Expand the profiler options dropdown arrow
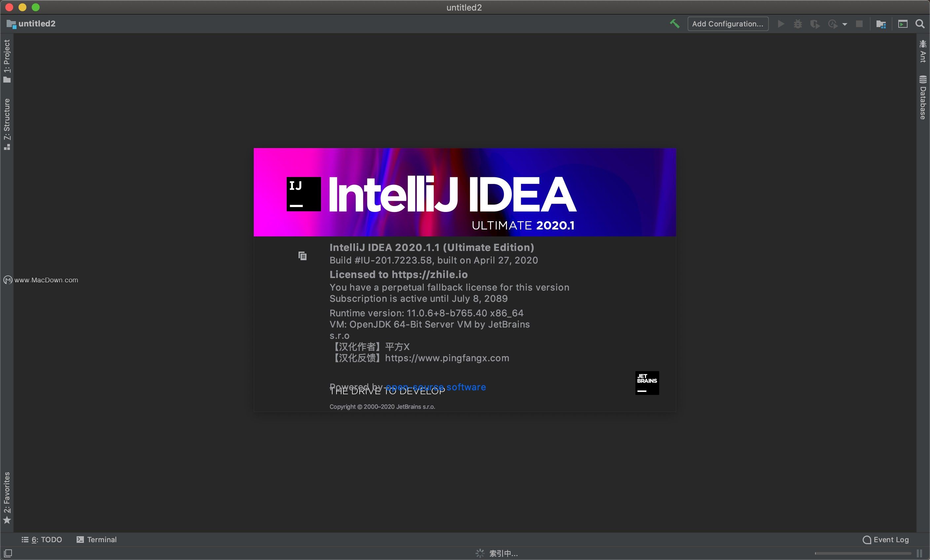930x560 pixels. pos(844,23)
